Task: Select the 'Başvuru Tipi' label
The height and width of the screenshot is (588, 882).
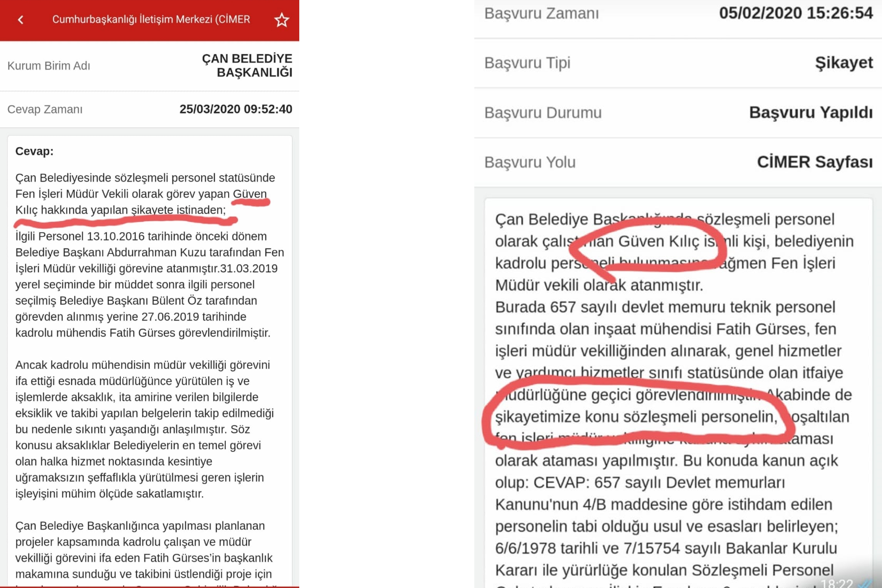Action: click(x=527, y=63)
